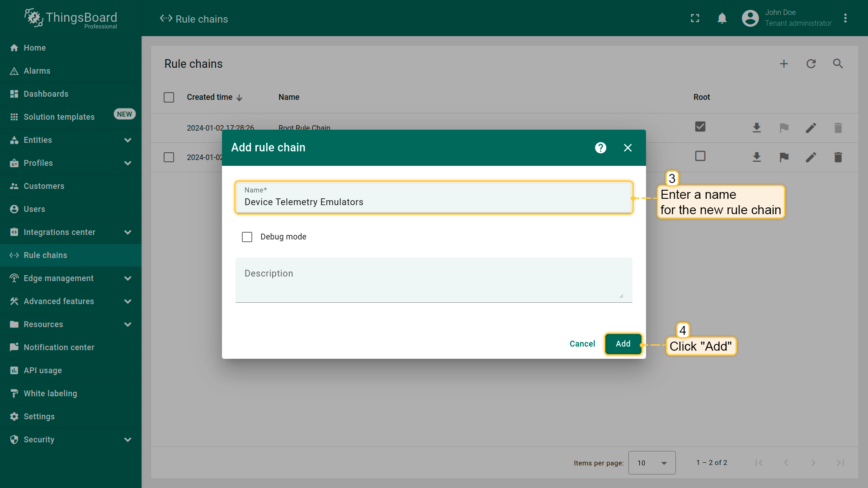
Task: Click the notifications bell icon
Action: pos(722,18)
